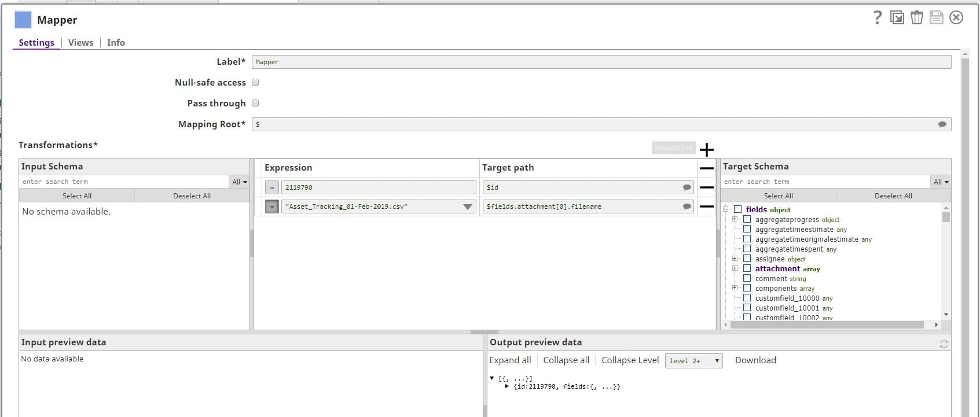Viewport: 980px width, 417px height.
Task: Open the Asset_Tracking expression dropdown arrow
Action: click(x=468, y=206)
